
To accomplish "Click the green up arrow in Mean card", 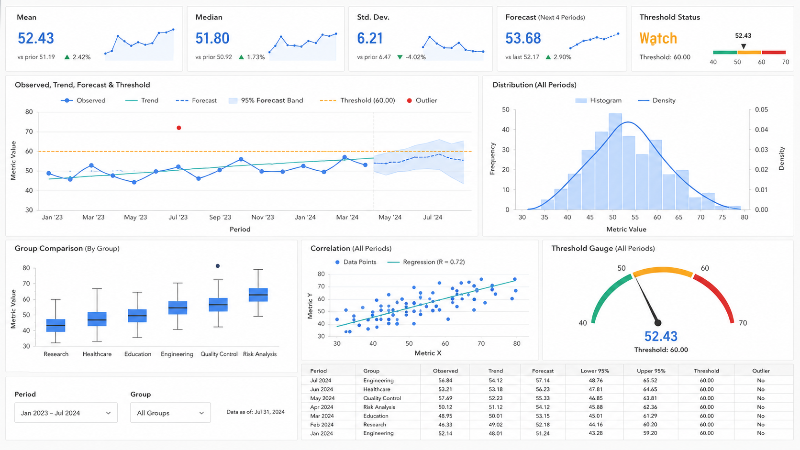I will (x=67, y=57).
